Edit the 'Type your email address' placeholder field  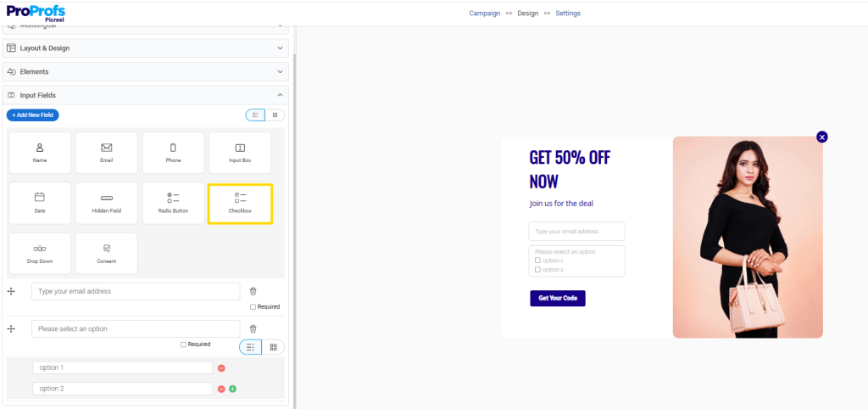tap(136, 292)
